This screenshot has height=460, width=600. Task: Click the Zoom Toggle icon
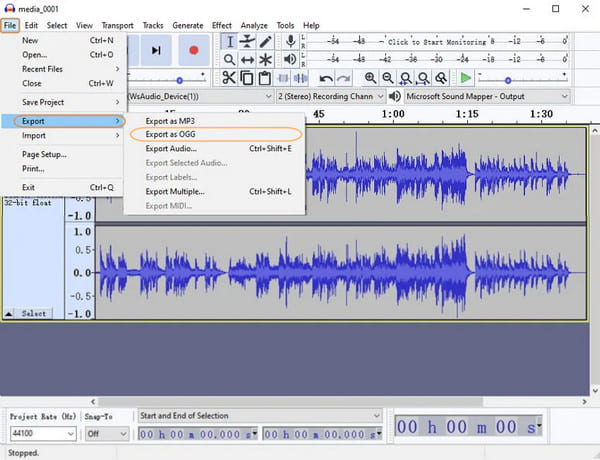[x=441, y=78]
